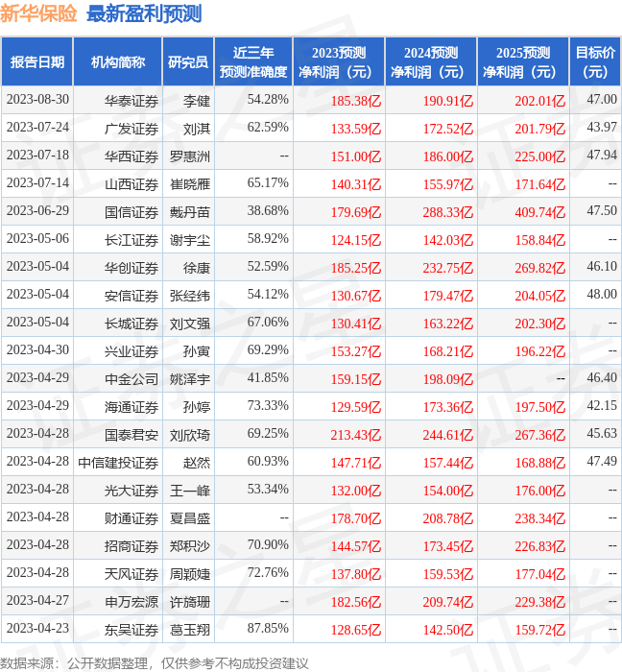Click 申万宏源 institution name
Image resolution: width=622 pixels, height=672 pixels.
(x=132, y=603)
